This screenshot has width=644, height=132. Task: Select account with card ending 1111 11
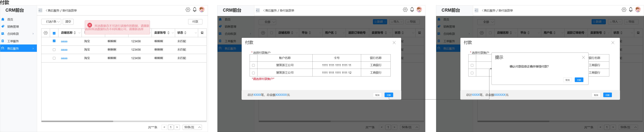pyautogui.click(x=253, y=65)
